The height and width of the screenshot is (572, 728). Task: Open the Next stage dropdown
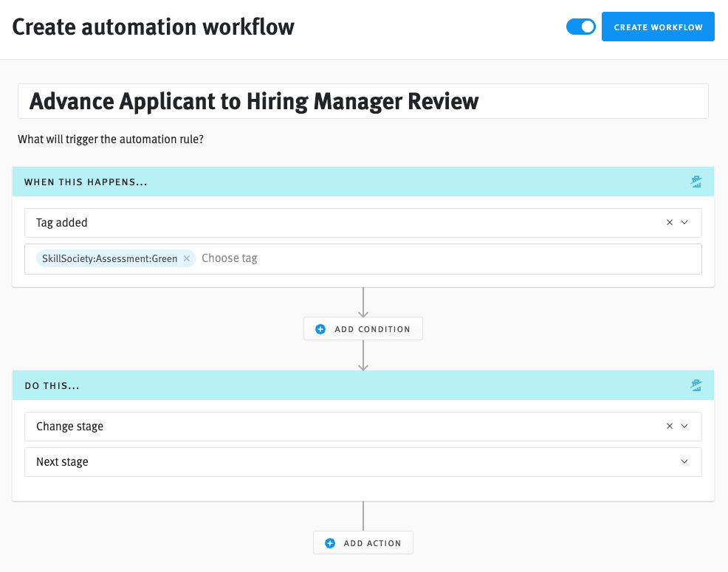[x=685, y=461]
